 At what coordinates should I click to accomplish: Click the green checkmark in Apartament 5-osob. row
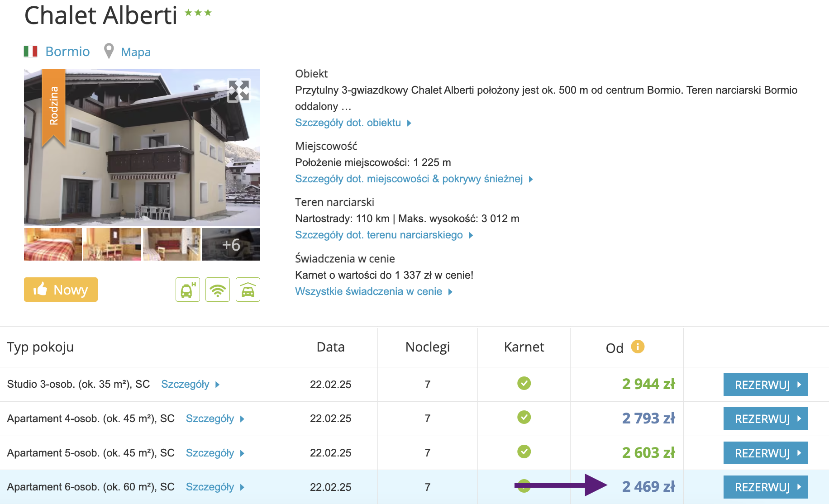tap(524, 452)
